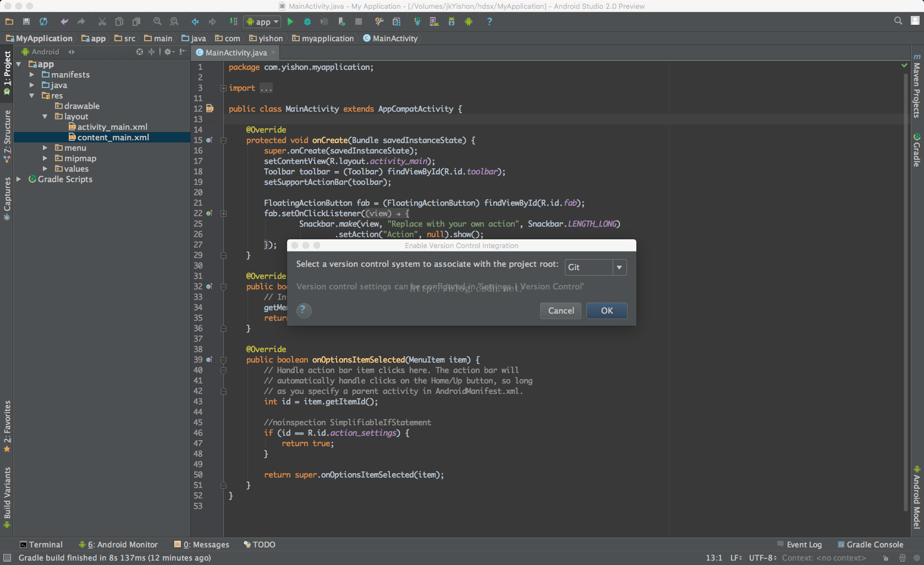Viewport: 924px width, 565px height.
Task: Expand the manifests folder
Action: coord(32,75)
